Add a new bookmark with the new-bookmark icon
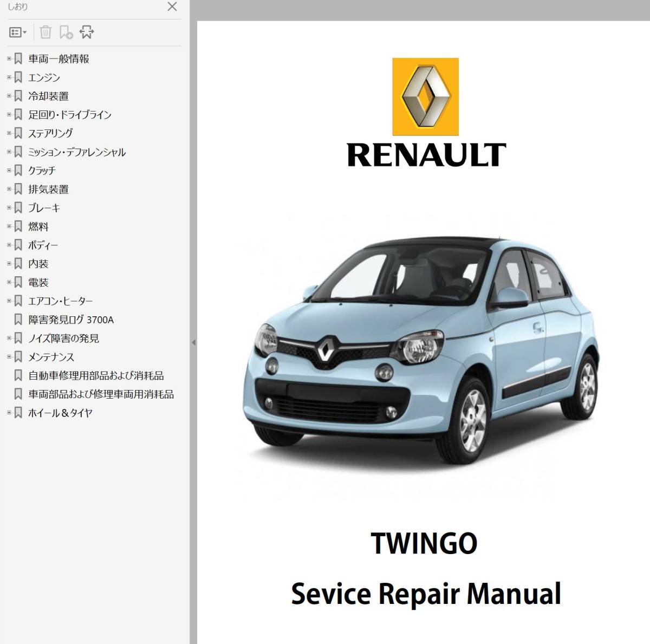The height and width of the screenshot is (644, 650). point(66,32)
